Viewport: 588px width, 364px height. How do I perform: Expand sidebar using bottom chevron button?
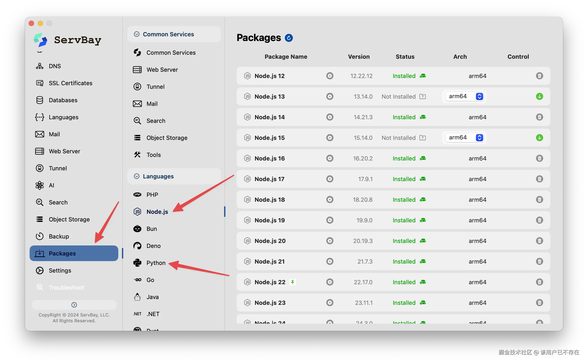pos(74,305)
